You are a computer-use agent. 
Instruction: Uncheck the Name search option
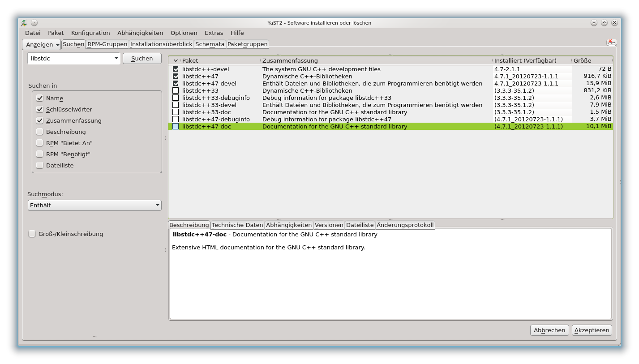tap(40, 98)
